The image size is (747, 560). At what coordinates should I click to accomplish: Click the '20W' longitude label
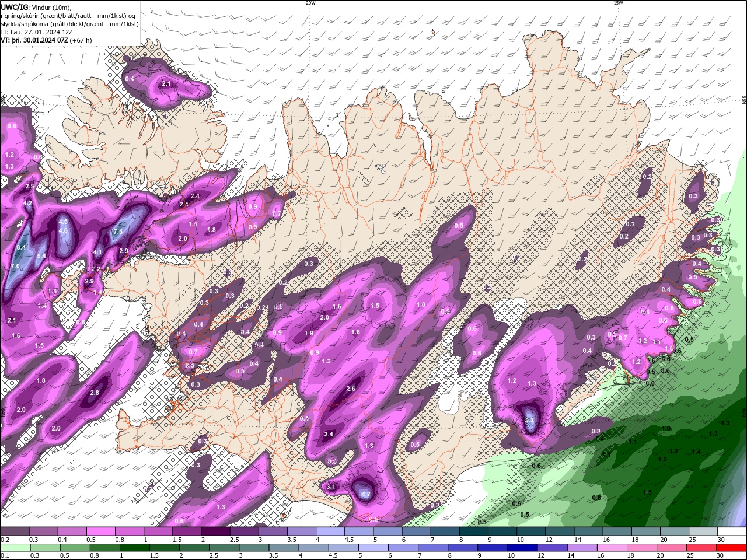[x=310, y=3]
